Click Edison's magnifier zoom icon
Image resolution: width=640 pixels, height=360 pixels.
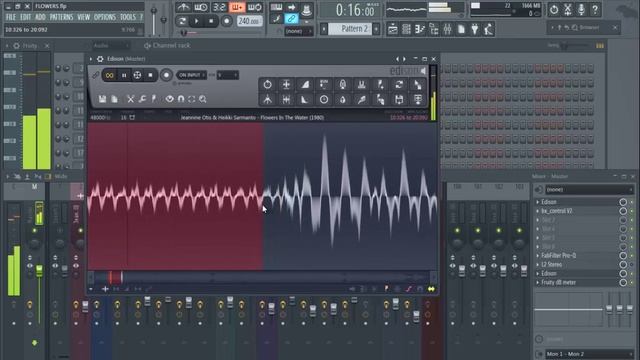click(x=202, y=99)
